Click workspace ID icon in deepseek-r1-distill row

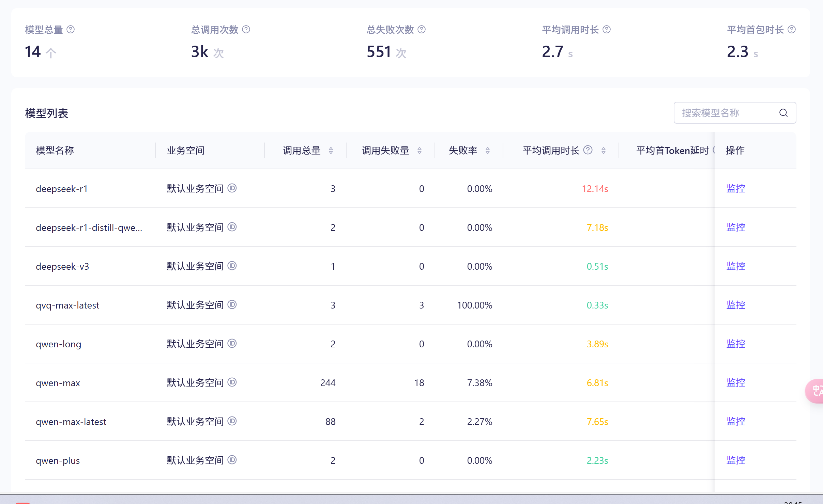pyautogui.click(x=232, y=227)
